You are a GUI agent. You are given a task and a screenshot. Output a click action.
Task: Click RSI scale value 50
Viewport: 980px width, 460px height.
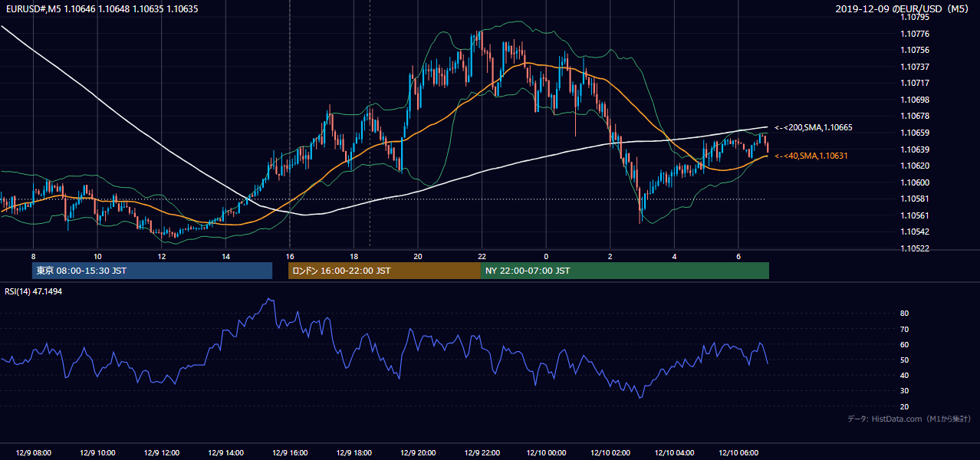click(x=904, y=360)
